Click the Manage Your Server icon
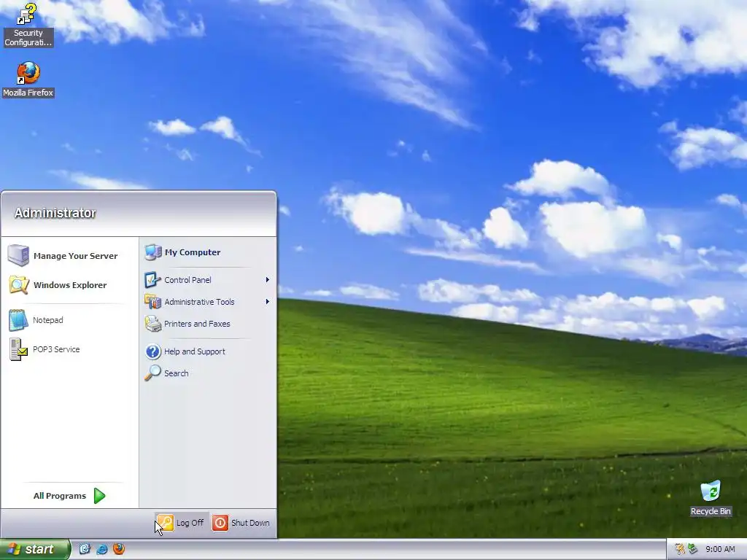 point(18,255)
